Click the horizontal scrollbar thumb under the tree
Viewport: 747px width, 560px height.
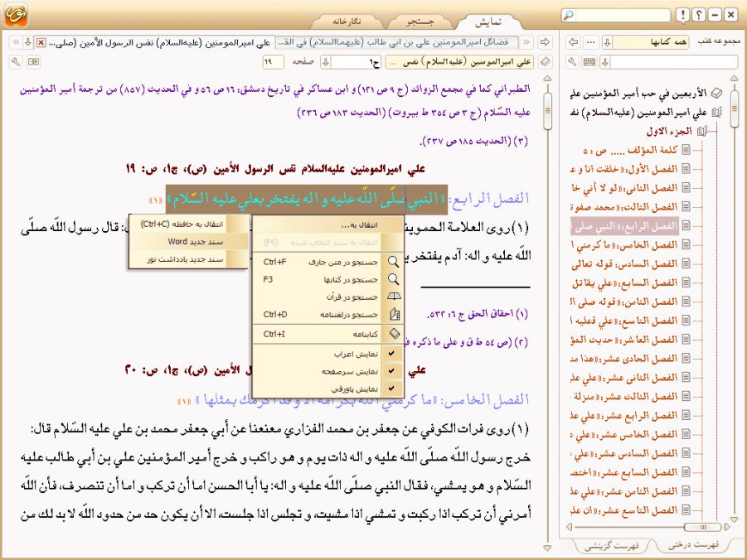[x=703, y=527]
